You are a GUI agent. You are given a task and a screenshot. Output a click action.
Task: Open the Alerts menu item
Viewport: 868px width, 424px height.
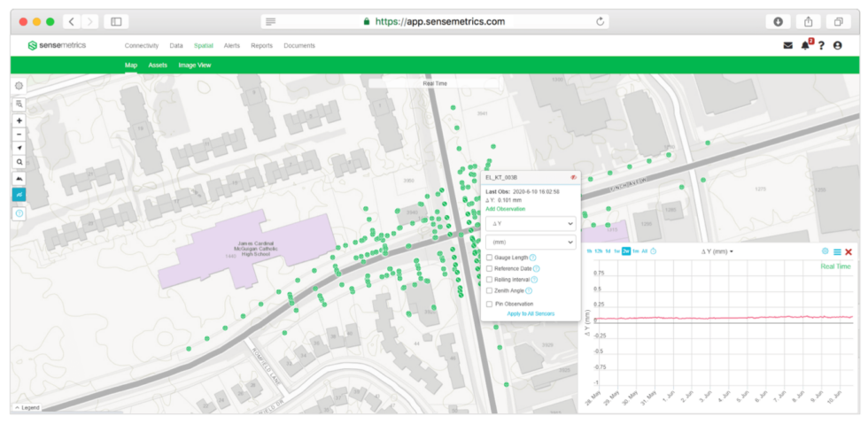[x=231, y=45]
